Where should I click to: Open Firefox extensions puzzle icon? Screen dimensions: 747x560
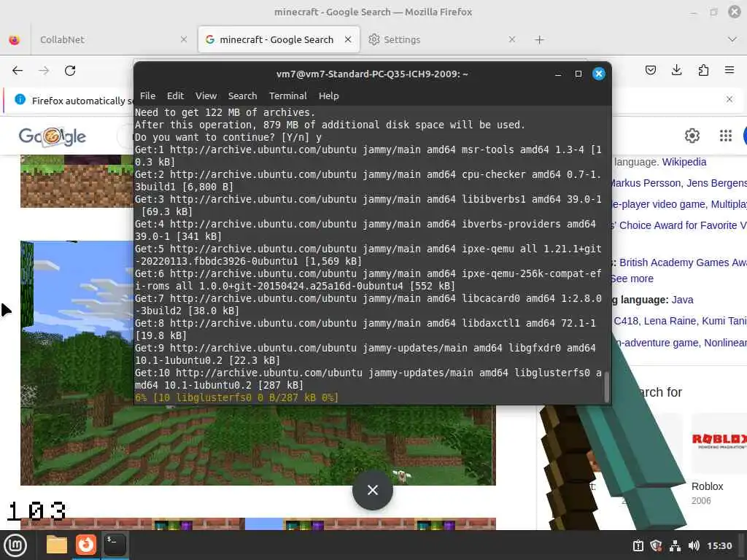click(703, 71)
